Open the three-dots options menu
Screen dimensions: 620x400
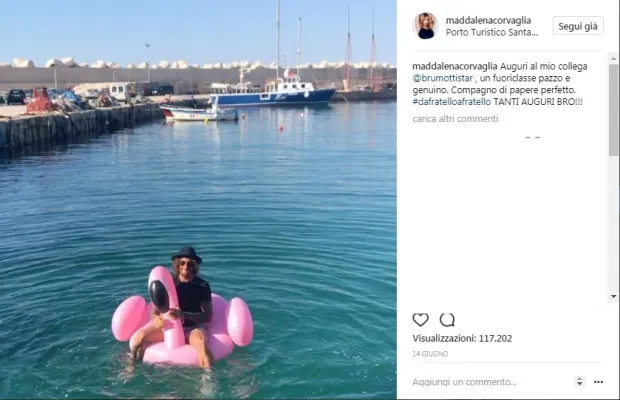click(x=599, y=382)
